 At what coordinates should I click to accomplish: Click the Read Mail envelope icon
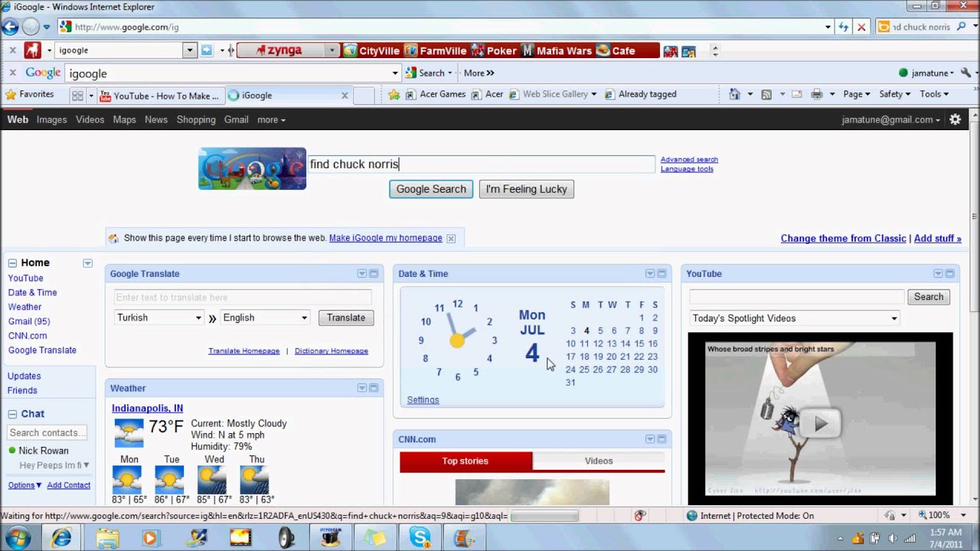[x=796, y=94]
